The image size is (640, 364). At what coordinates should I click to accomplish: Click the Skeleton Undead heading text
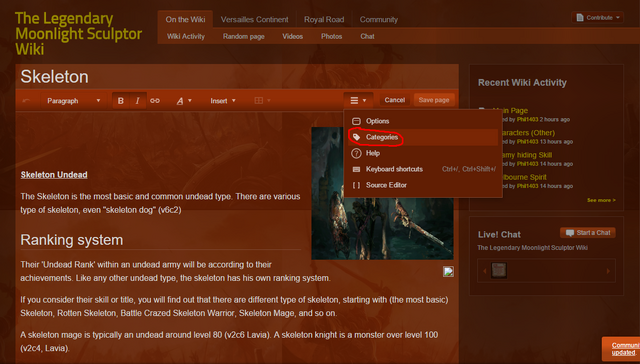[54, 175]
